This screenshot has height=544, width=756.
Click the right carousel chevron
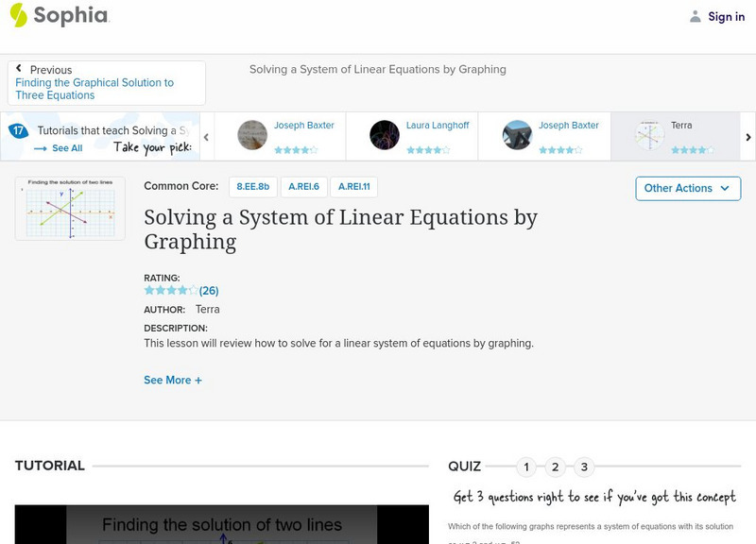point(747,136)
